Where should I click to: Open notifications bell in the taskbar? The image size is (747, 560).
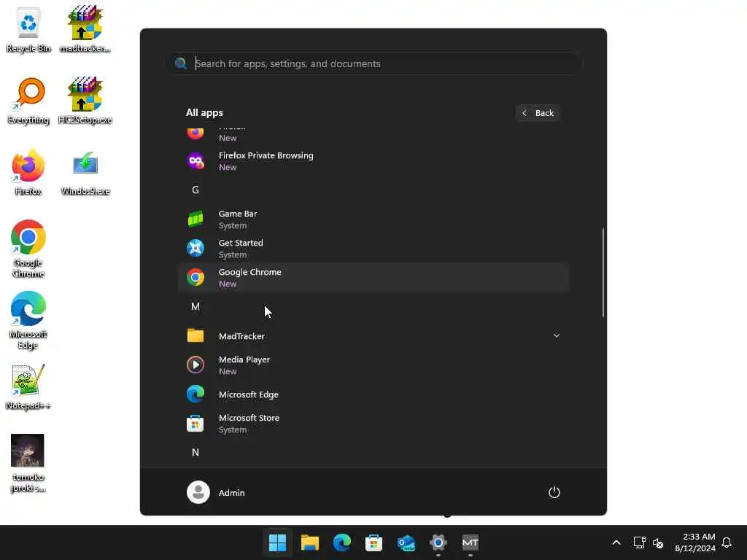(x=727, y=542)
